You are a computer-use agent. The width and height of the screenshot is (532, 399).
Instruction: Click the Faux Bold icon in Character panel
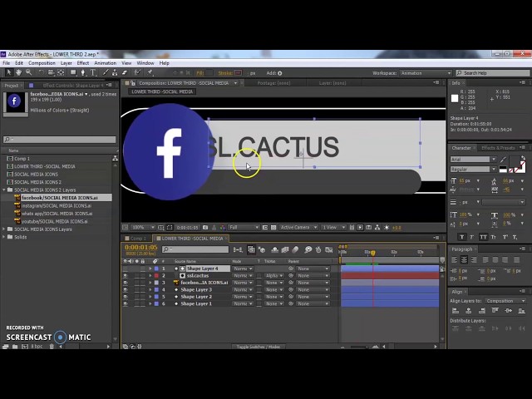click(x=461, y=237)
